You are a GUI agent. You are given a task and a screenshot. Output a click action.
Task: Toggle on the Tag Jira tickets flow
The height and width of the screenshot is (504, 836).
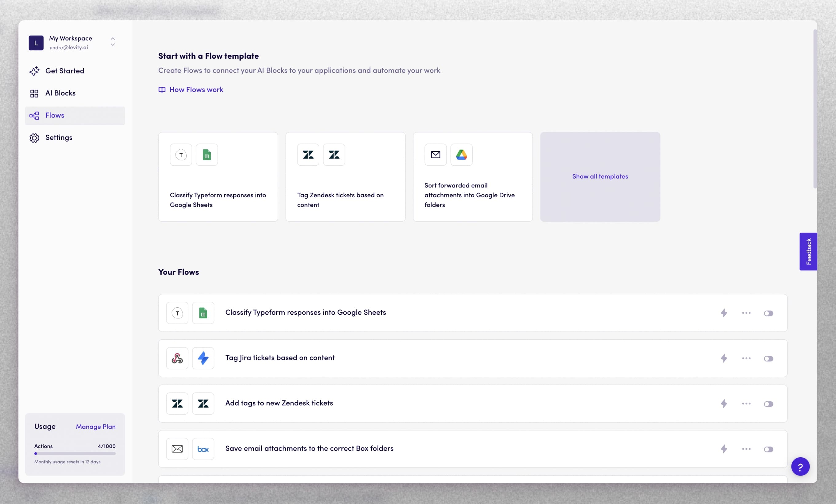click(768, 359)
